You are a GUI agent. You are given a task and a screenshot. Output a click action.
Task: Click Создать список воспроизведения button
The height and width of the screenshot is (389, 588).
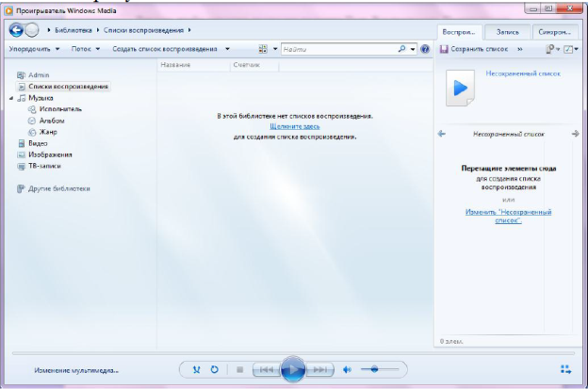tap(165, 49)
